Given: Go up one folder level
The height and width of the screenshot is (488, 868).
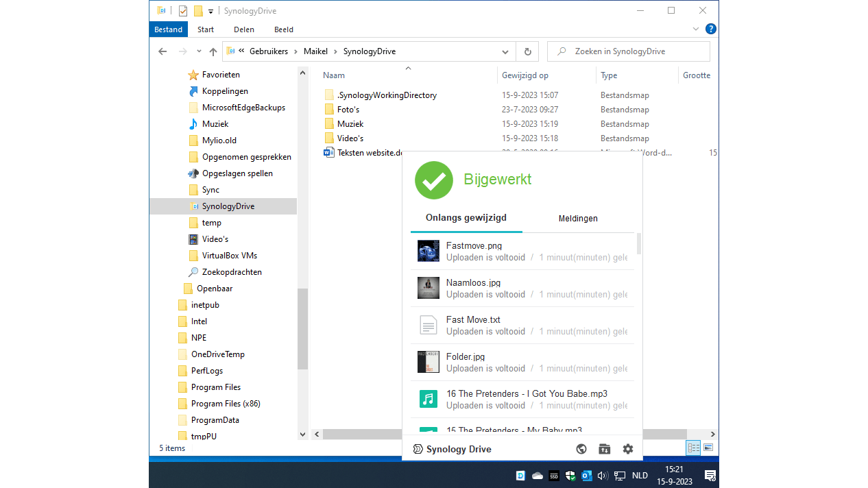Looking at the screenshot, I should pos(213,51).
